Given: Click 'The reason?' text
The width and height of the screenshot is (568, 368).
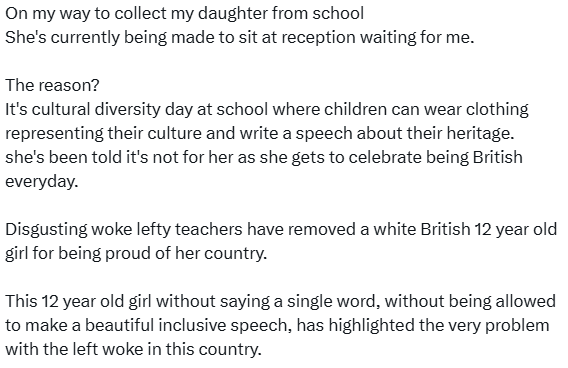Looking at the screenshot, I should [52, 85].
